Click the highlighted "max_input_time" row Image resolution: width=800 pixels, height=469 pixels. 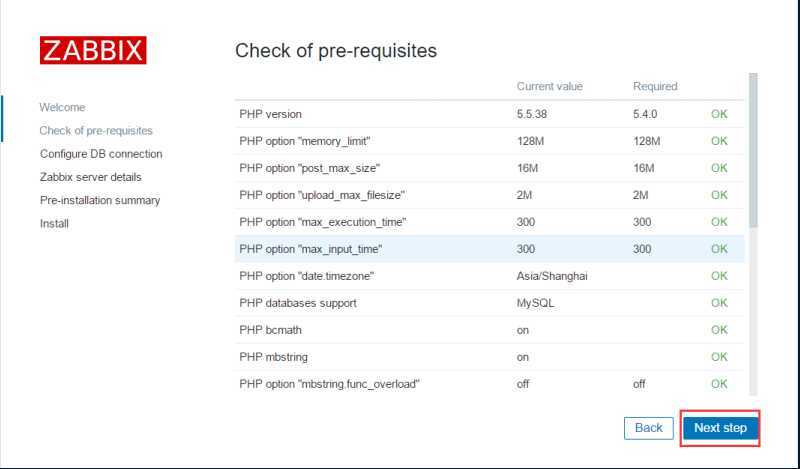click(x=489, y=249)
